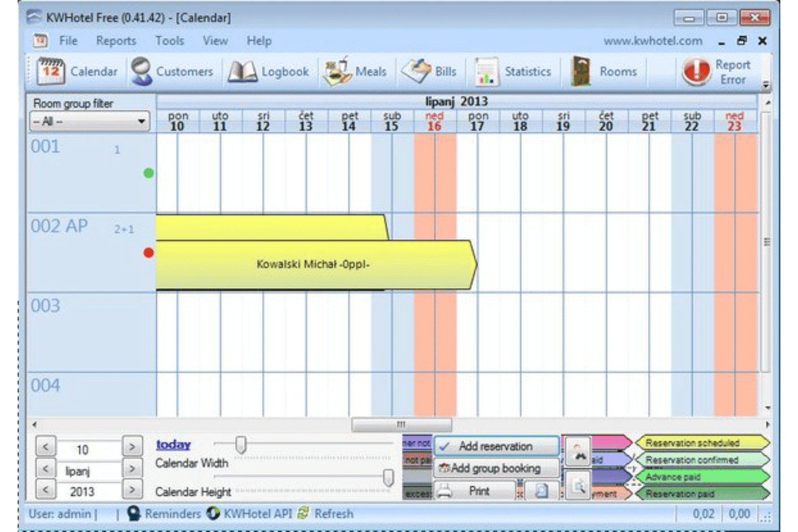
Task: Open the Statistics module
Action: click(513, 71)
